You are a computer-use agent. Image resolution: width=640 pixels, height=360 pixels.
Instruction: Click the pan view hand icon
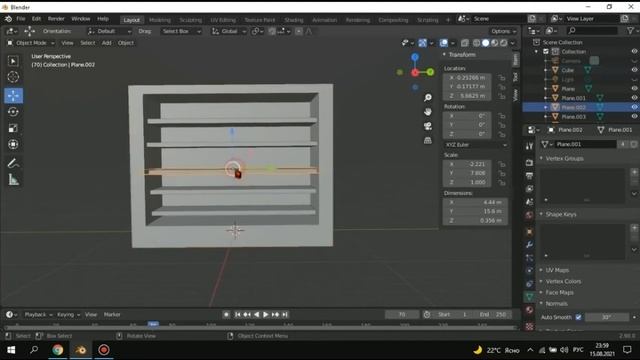pos(427,112)
